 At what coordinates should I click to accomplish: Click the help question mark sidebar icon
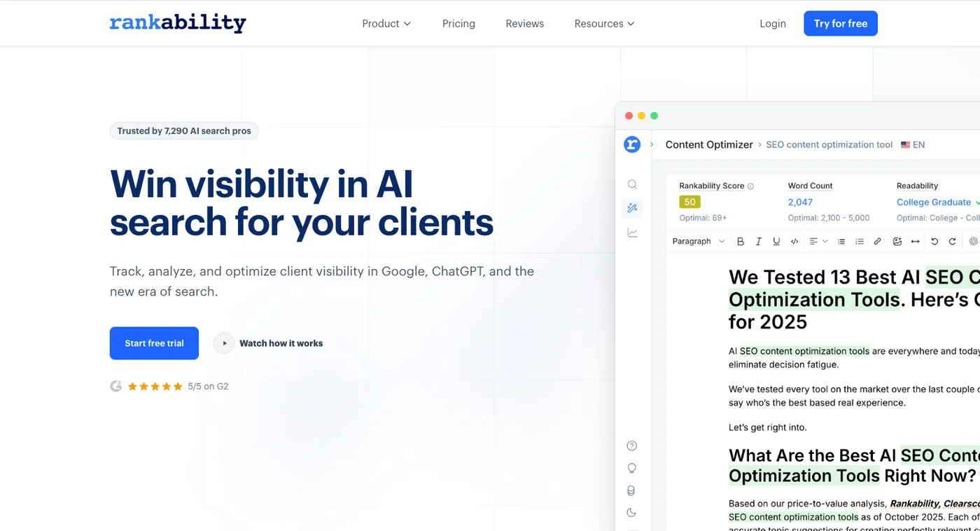(x=631, y=446)
